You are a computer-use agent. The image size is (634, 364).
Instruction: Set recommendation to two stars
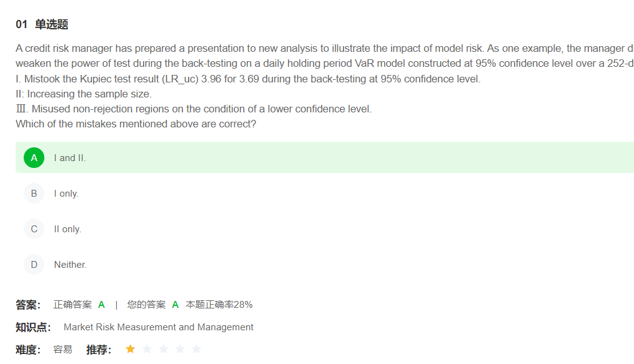tap(147, 349)
